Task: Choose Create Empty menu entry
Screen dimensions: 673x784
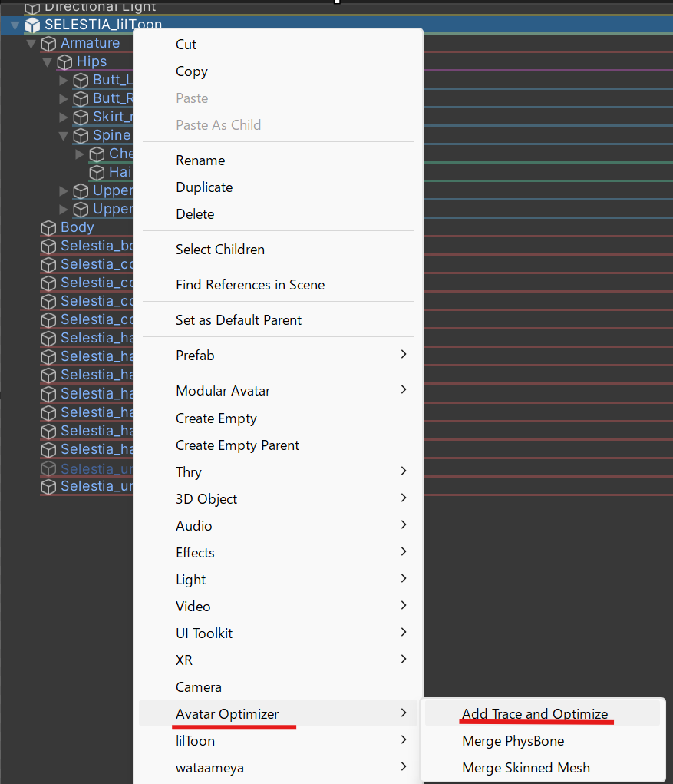Action: pos(279,418)
